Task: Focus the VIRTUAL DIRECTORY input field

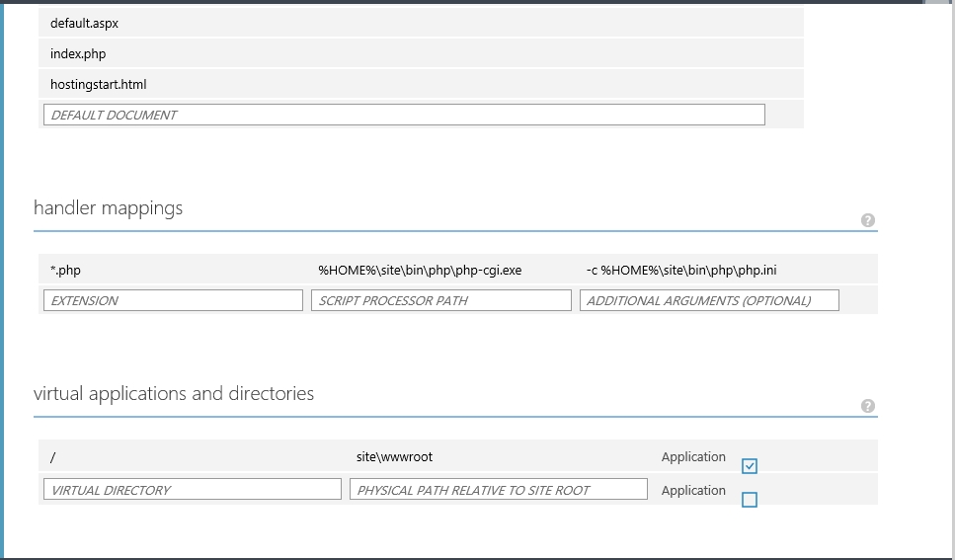Action: pyautogui.click(x=192, y=490)
